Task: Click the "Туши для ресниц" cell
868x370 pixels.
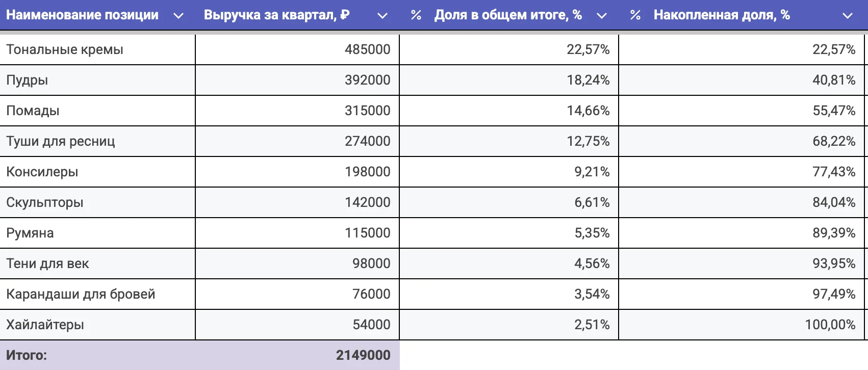Action: click(x=61, y=141)
